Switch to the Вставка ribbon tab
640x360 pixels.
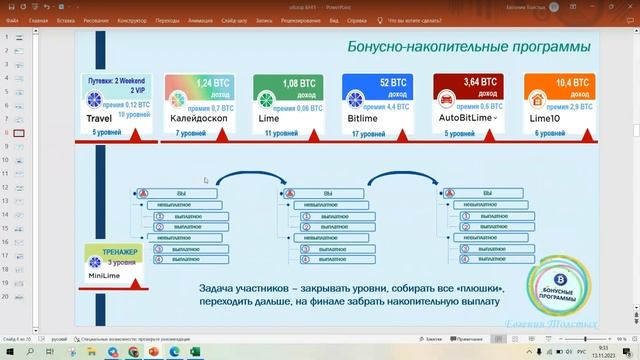point(66,20)
